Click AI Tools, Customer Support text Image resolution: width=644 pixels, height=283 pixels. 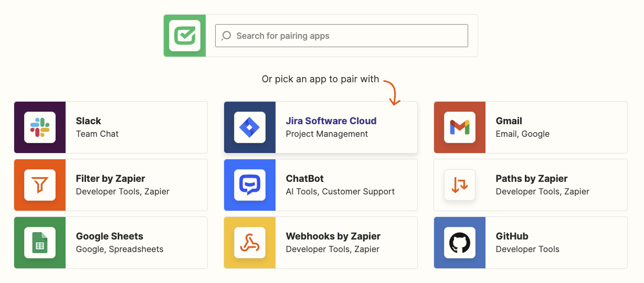pyautogui.click(x=340, y=192)
